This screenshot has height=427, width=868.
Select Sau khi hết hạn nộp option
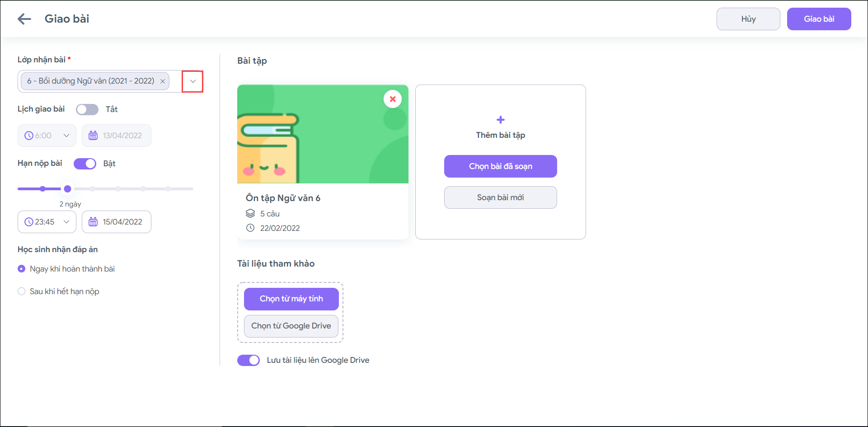point(21,291)
